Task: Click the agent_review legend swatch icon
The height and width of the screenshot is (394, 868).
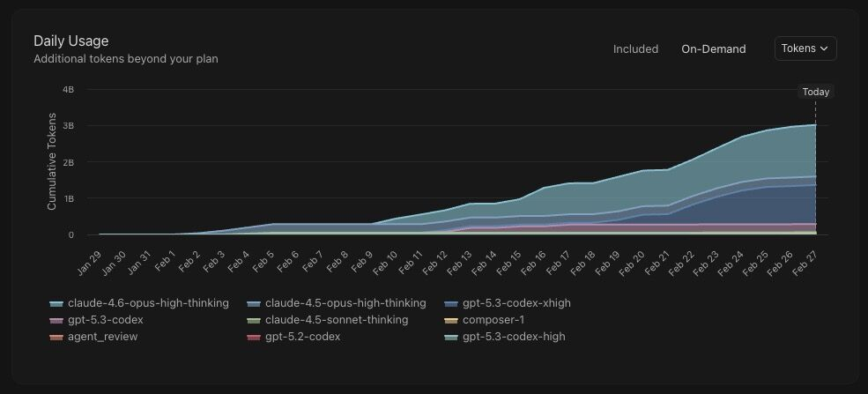Action: [x=57, y=337]
